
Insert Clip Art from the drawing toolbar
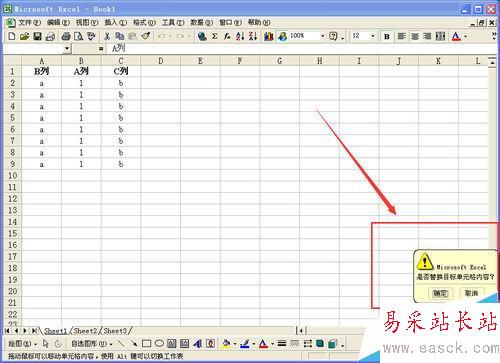click(210, 343)
